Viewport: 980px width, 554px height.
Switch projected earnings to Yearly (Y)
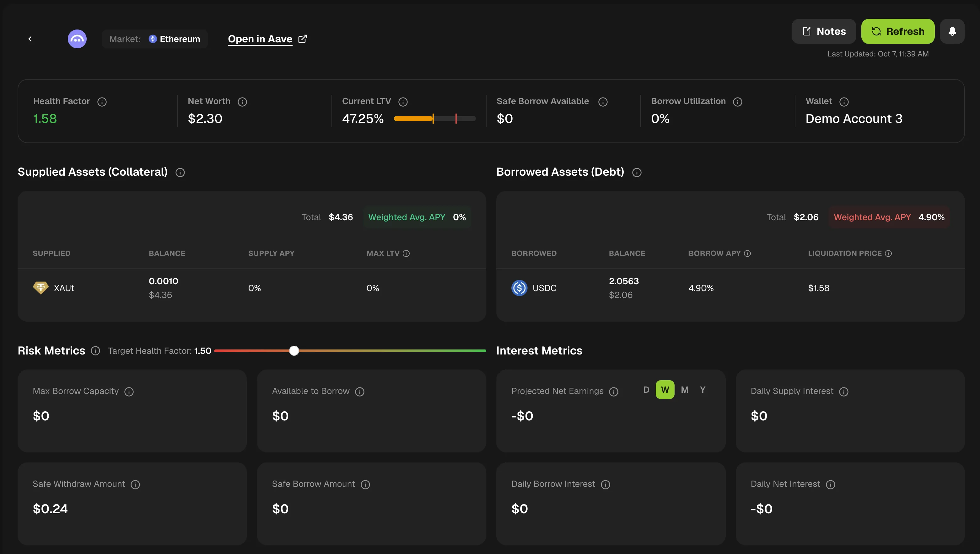pos(703,390)
